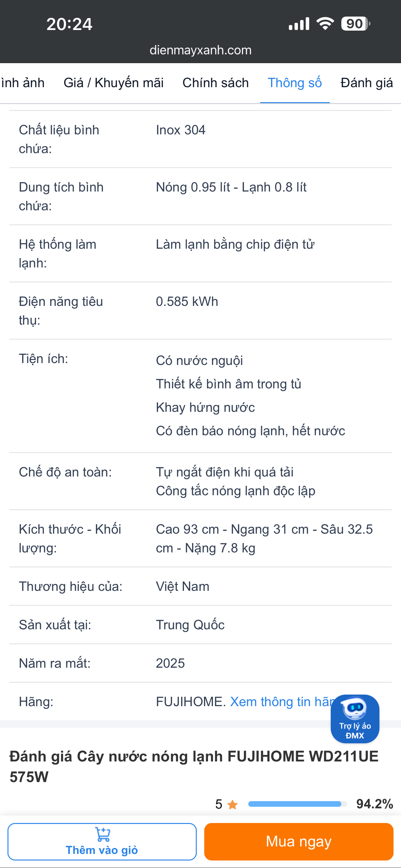The height and width of the screenshot is (868, 401).
Task: Tap the cellular signal bars icon
Action: (299, 24)
